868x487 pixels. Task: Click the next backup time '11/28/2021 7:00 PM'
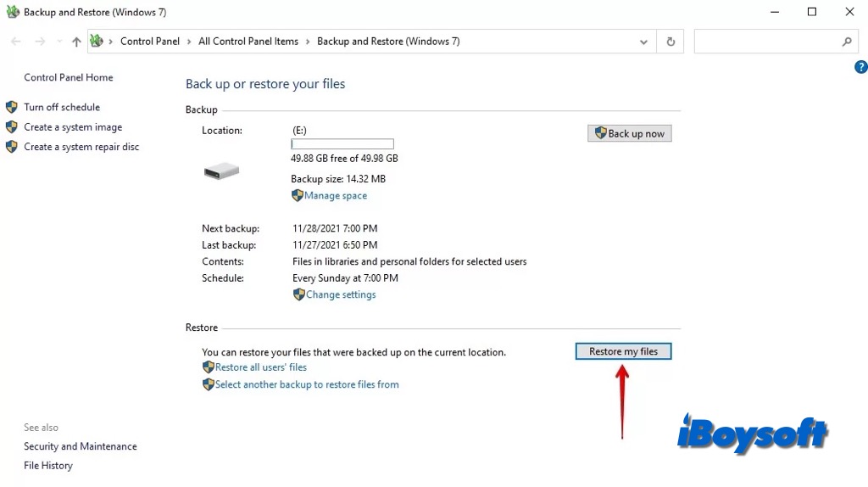(x=335, y=228)
